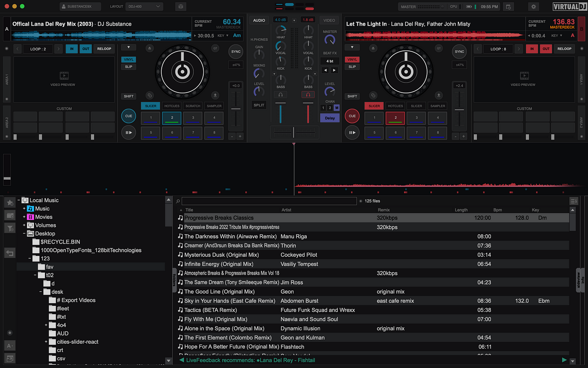Expand cities-slider-react folder
This screenshot has width=588, height=368.
click(46, 342)
